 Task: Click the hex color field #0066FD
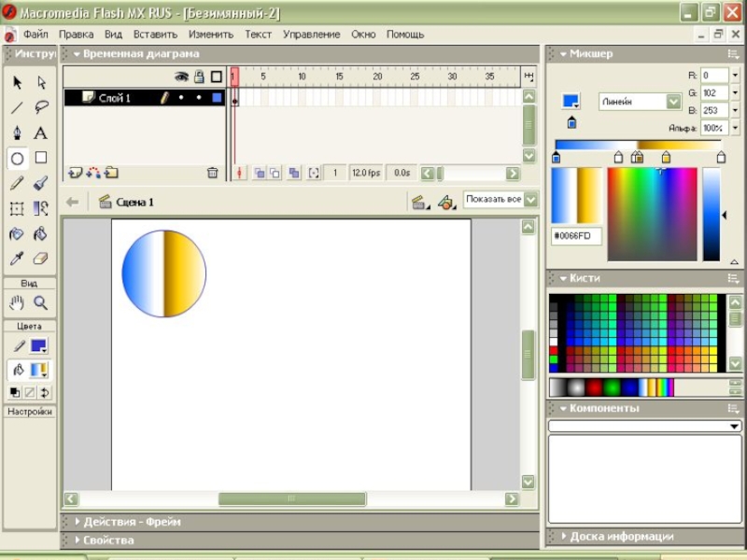(x=576, y=236)
